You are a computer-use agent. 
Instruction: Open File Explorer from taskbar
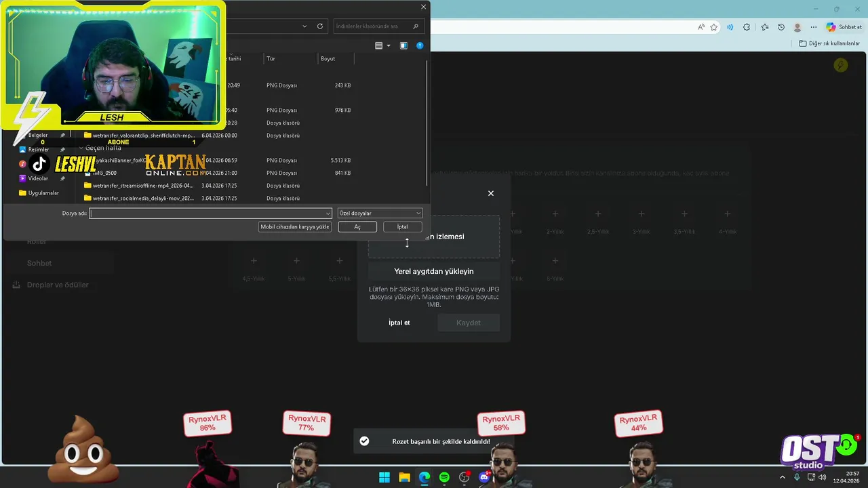(x=404, y=477)
